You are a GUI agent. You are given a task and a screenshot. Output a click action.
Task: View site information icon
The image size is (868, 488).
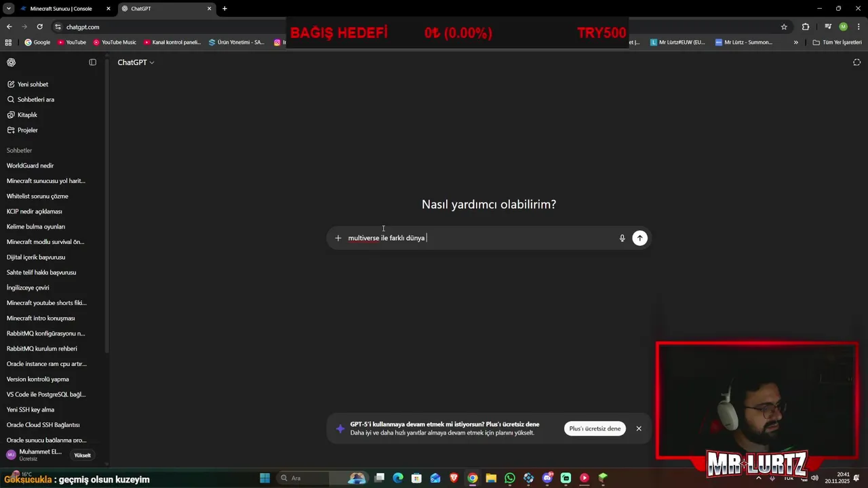58,27
